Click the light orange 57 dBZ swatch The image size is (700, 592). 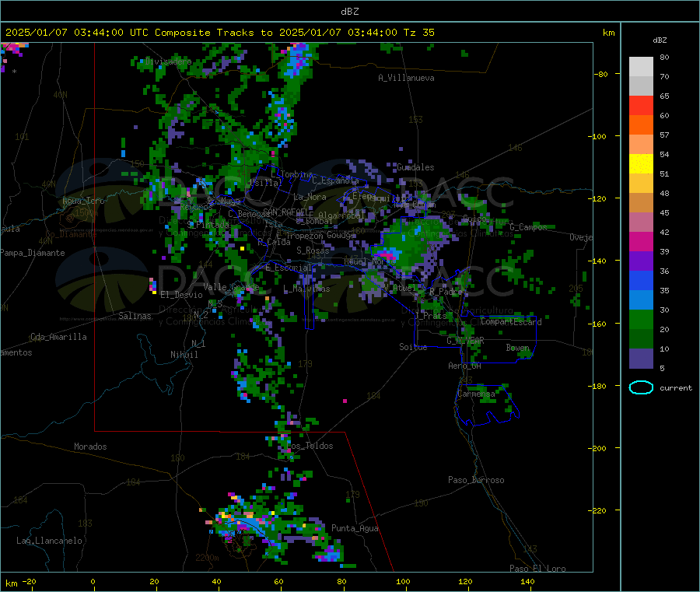(x=641, y=144)
